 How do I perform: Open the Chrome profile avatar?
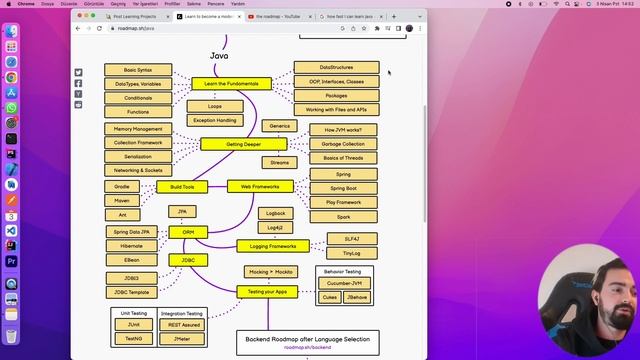409,28
